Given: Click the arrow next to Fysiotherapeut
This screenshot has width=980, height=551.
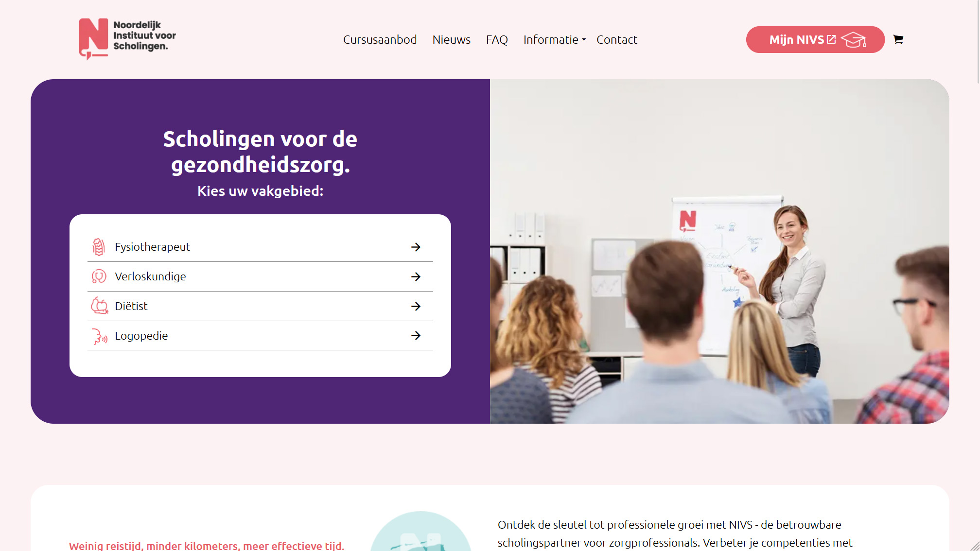Looking at the screenshot, I should point(416,247).
